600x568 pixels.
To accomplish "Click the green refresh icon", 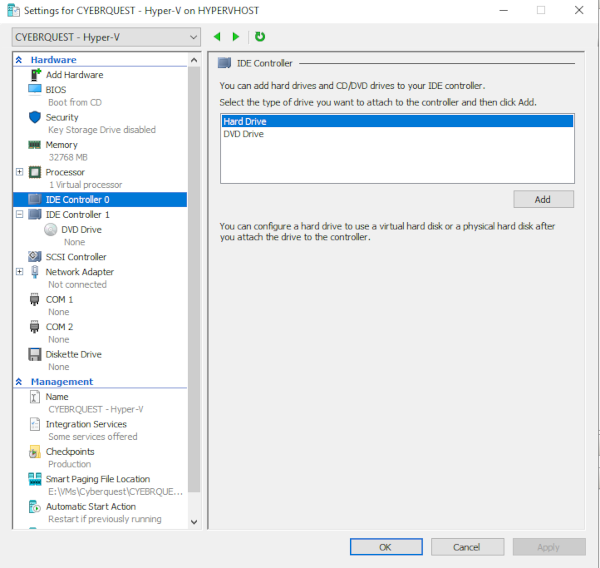I will click(x=260, y=37).
